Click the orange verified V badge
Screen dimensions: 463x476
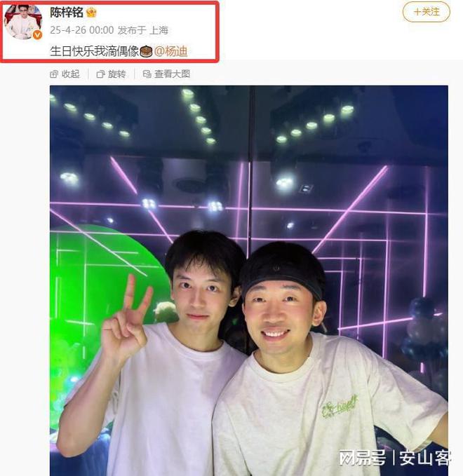pyautogui.click(x=37, y=35)
